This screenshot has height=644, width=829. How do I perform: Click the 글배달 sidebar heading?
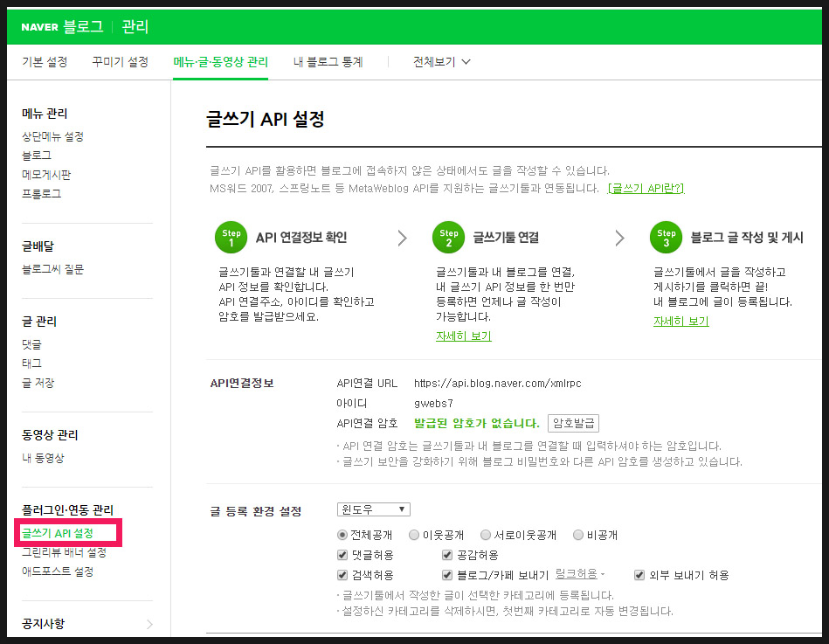click(38, 246)
